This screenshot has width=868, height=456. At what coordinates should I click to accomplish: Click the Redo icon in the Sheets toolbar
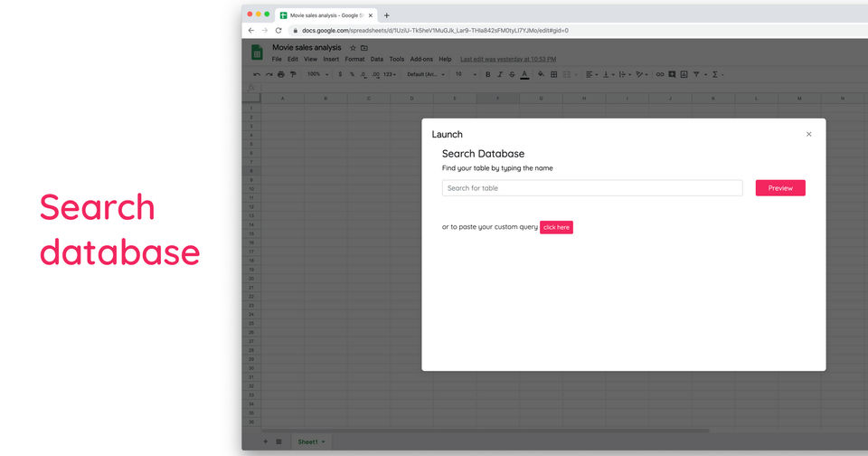click(x=269, y=74)
